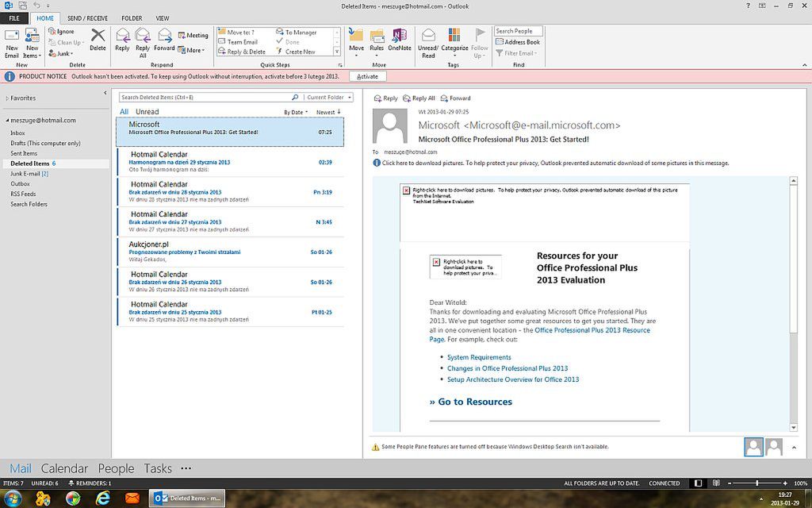Follow 'Go to Resources' link
The image size is (812, 508).
pos(471,402)
